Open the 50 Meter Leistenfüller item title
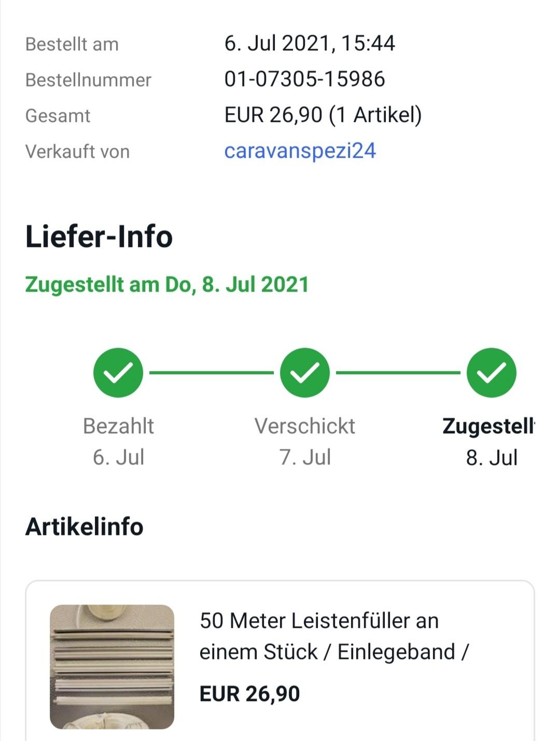The width and height of the screenshot is (560, 741). click(333, 636)
